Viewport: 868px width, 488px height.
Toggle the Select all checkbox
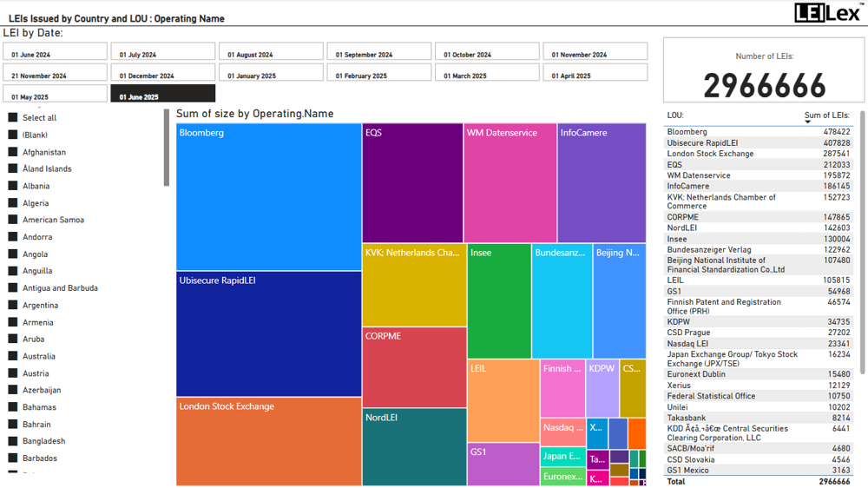13,117
